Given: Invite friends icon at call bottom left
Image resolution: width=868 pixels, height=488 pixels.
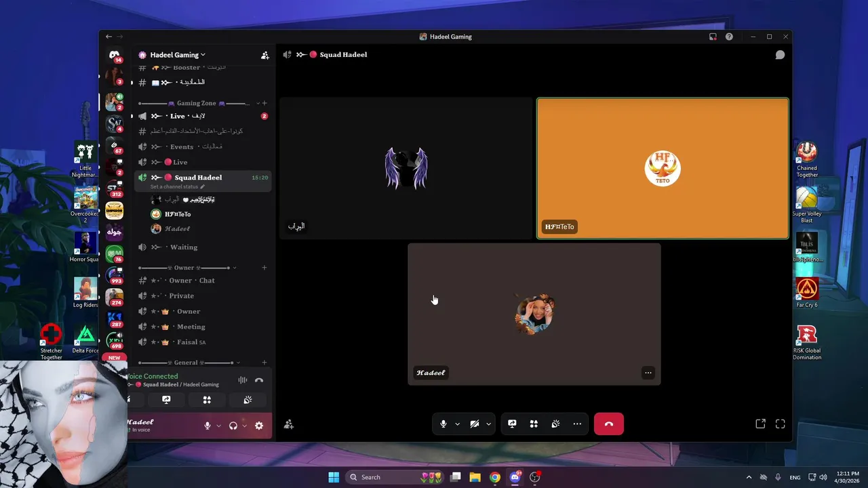Looking at the screenshot, I should (x=288, y=424).
